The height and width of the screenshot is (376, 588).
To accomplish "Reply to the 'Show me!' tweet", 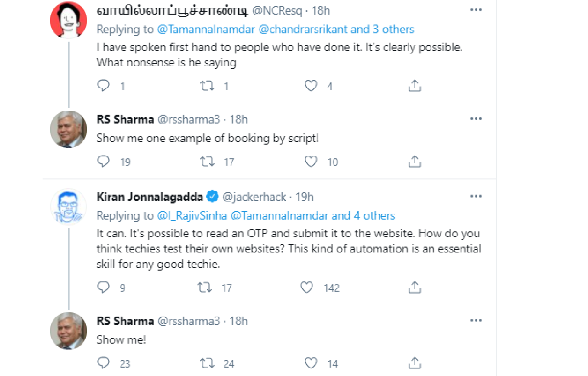I will point(103,363).
